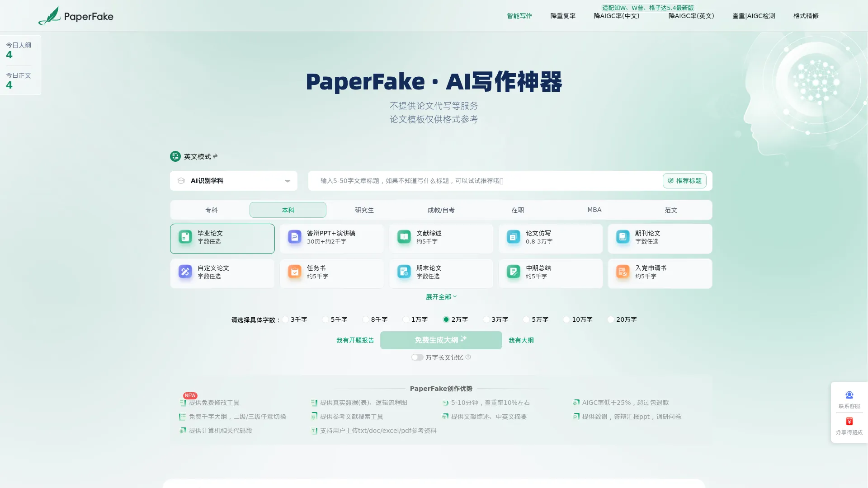Select the 20万字 radio button
Image resolution: width=868 pixels, height=488 pixels.
point(611,319)
